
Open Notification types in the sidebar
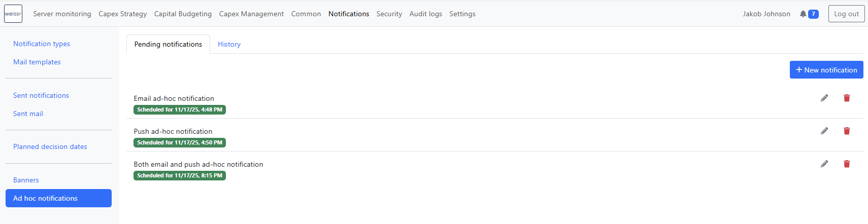point(42,44)
